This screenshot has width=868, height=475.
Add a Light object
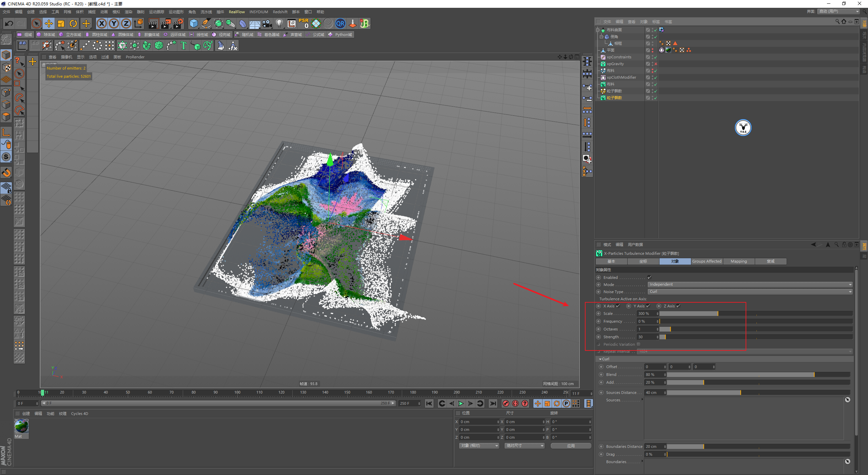[279, 23]
